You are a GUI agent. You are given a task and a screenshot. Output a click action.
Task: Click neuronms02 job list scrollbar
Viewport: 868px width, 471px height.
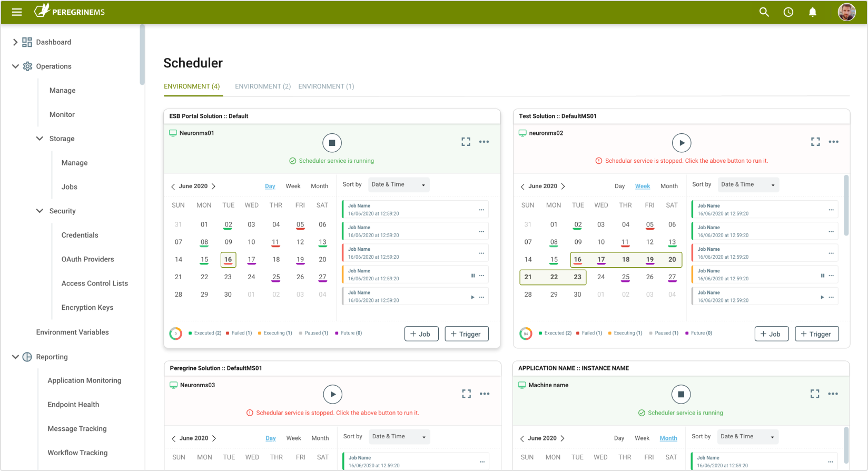tap(846, 205)
